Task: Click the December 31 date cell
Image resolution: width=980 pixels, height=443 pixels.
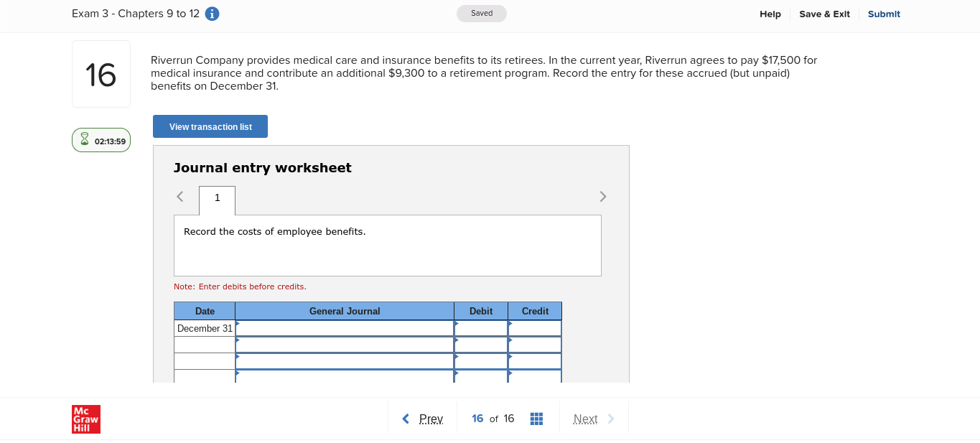Action: pos(205,328)
